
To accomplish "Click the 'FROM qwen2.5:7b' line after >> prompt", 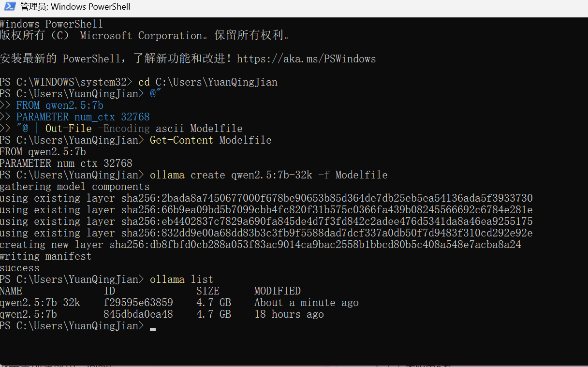I will point(60,105).
